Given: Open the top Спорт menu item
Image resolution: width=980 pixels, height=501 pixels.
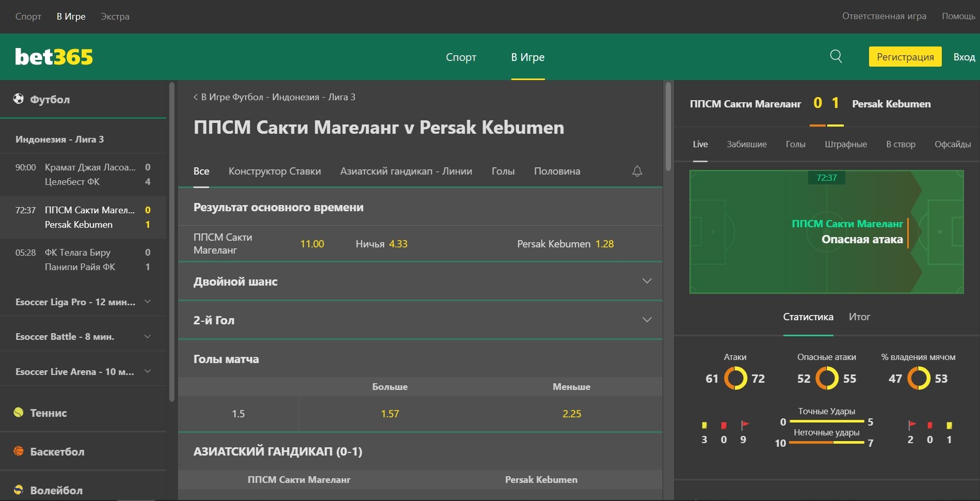Looking at the screenshot, I should click(x=28, y=17).
